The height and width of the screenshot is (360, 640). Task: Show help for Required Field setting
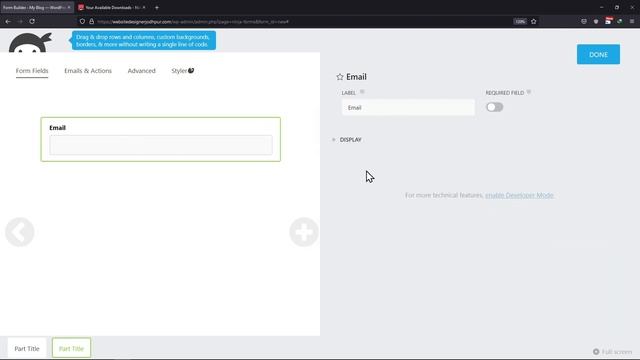pos(529,92)
